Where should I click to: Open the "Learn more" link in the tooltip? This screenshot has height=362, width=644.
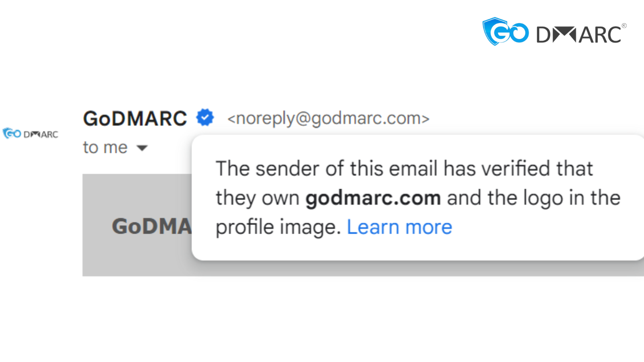(x=399, y=227)
